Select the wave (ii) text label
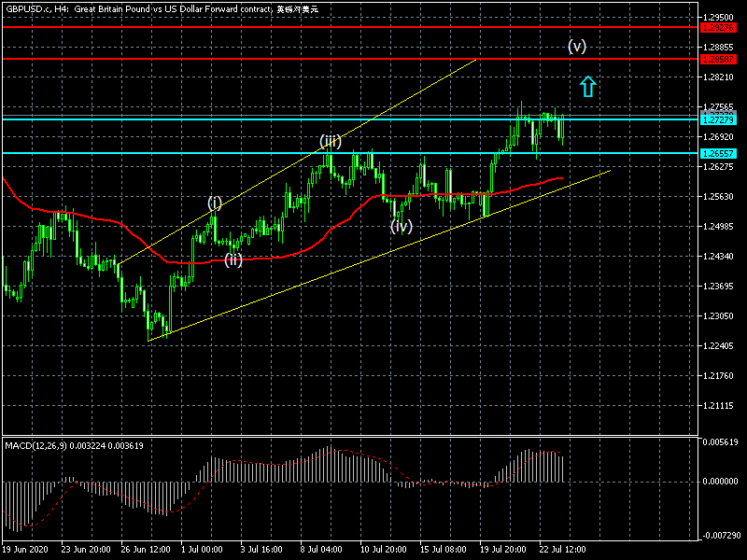Viewport: 747px width, 560px height. coord(233,260)
